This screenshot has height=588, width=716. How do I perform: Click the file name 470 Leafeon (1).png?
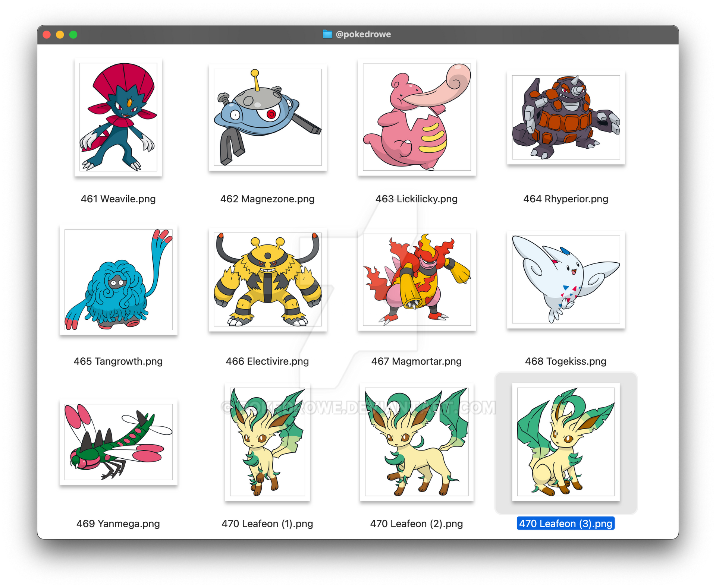coord(267,524)
